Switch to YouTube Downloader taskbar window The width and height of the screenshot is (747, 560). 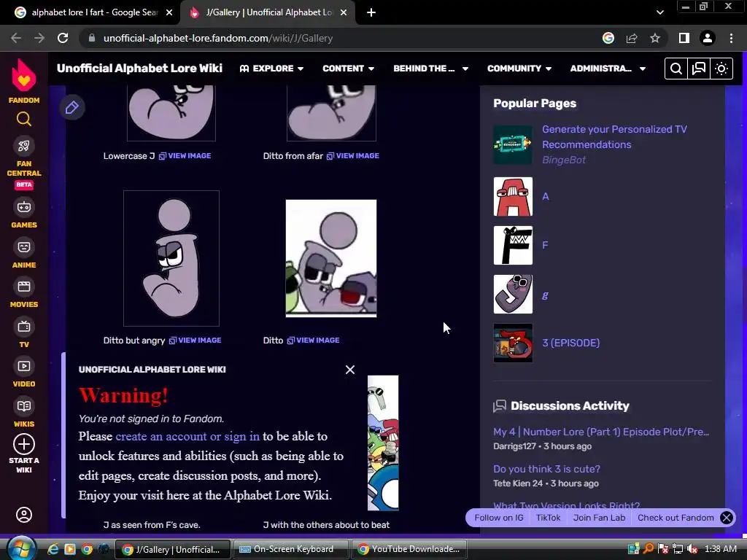coord(409,549)
